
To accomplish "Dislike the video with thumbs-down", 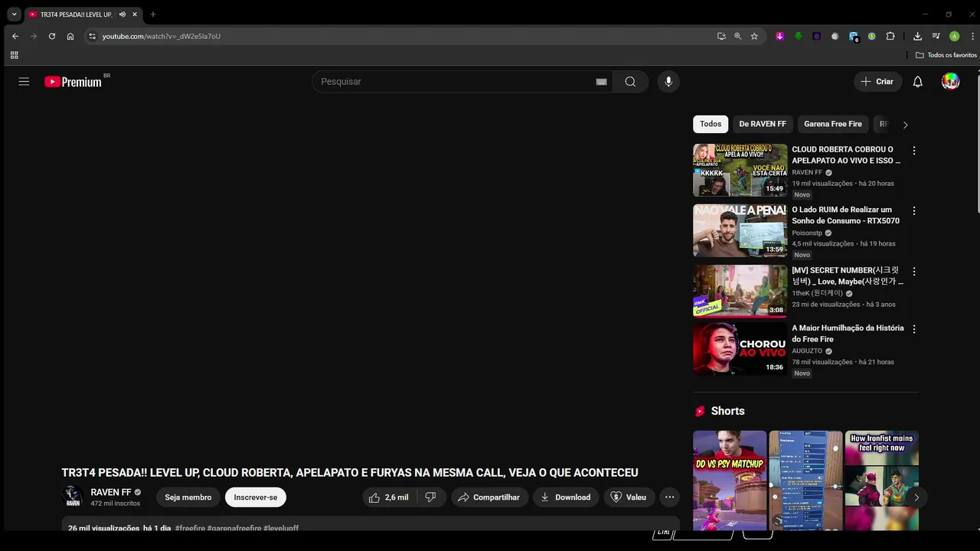I will [431, 497].
